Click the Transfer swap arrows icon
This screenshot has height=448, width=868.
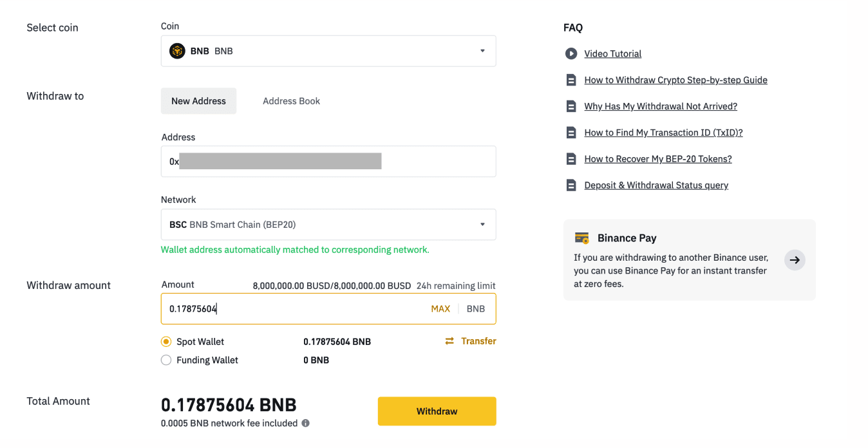point(449,341)
